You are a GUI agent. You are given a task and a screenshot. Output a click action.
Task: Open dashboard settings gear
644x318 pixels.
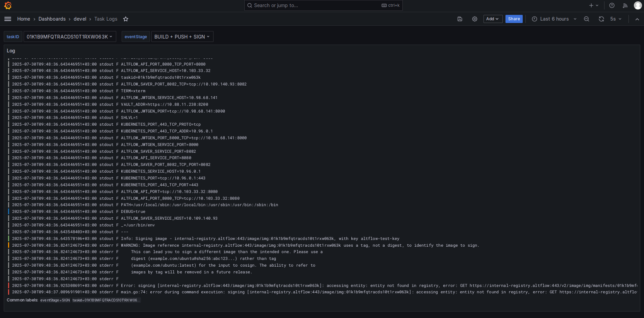point(475,19)
